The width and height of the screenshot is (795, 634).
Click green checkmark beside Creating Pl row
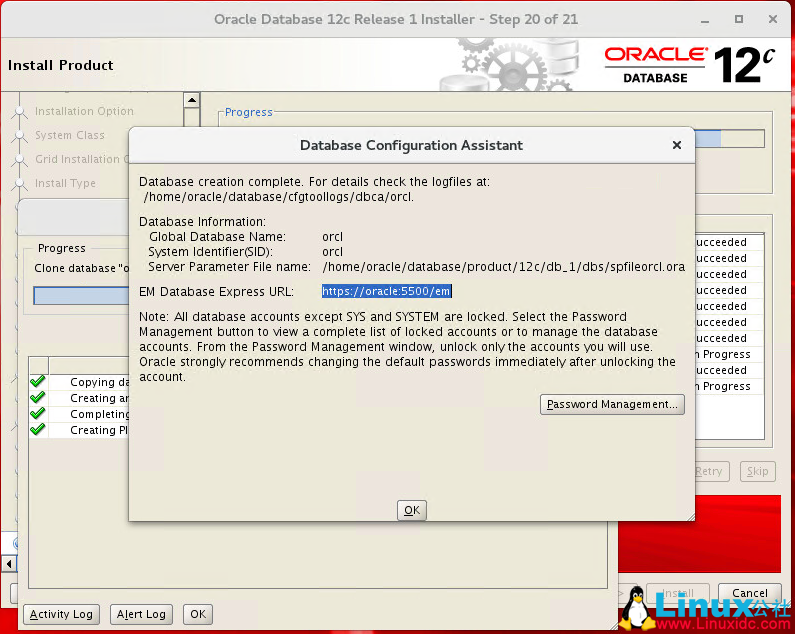pos(38,430)
